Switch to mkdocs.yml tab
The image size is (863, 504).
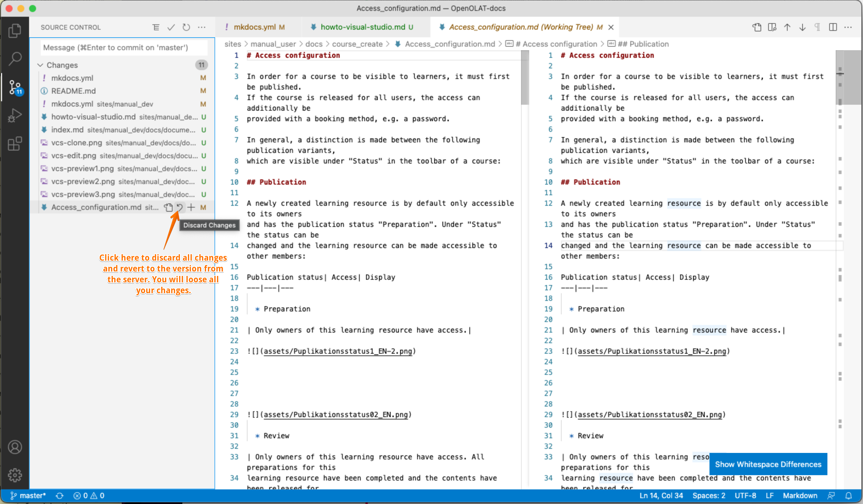point(254,27)
